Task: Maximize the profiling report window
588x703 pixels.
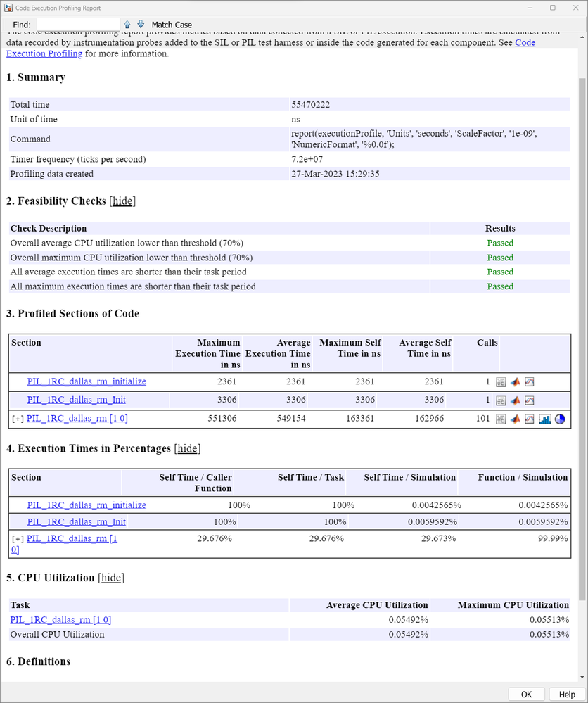Action: 553,8
